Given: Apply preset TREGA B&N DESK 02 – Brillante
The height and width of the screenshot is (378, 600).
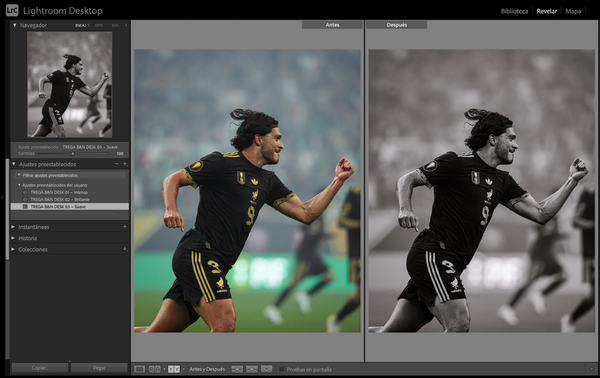Looking at the screenshot, I should [x=60, y=199].
